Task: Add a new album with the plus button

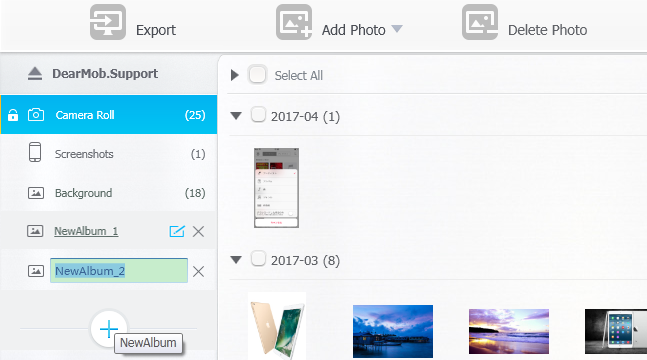Action: point(109,329)
